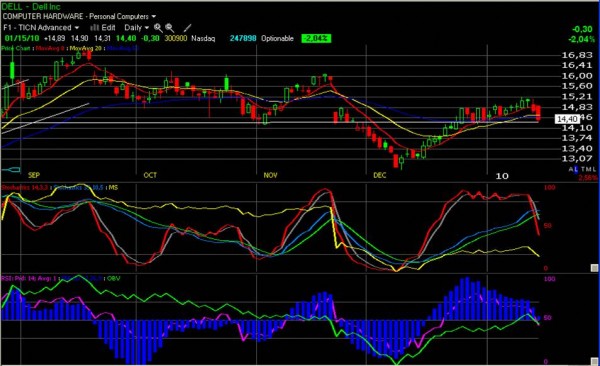
Task: Click the MovAvg 20 legend label
Action: tap(86, 48)
